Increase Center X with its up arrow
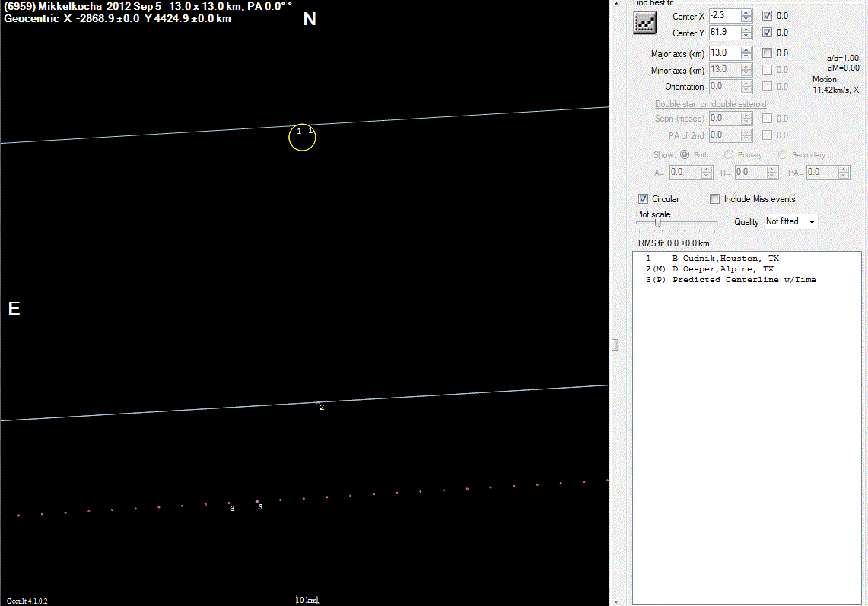This screenshot has height=606, width=868. 746,13
